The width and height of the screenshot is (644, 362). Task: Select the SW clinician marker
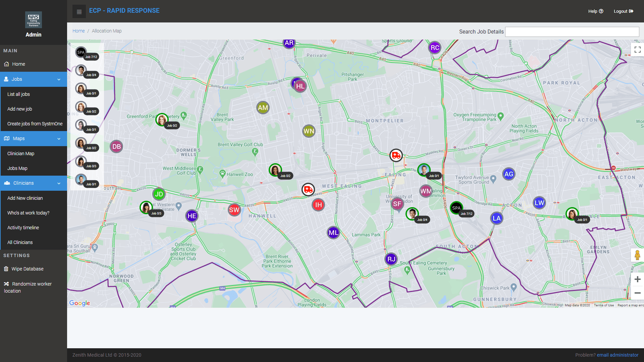(234, 210)
